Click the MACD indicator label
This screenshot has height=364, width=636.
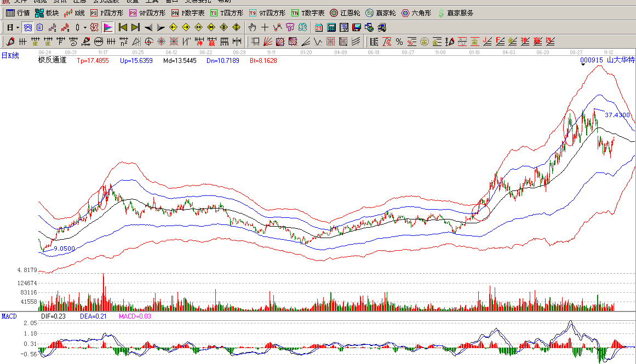(x=9, y=316)
